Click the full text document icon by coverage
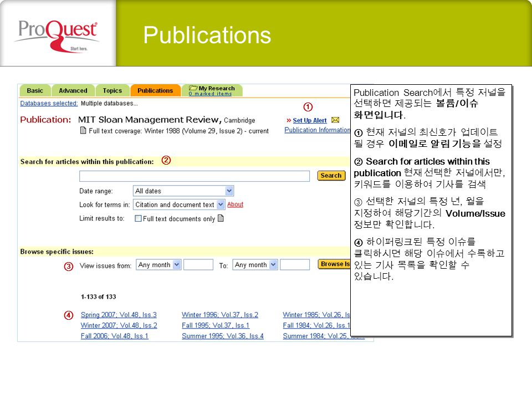Viewport: 532px width, 399px height. coord(83,131)
